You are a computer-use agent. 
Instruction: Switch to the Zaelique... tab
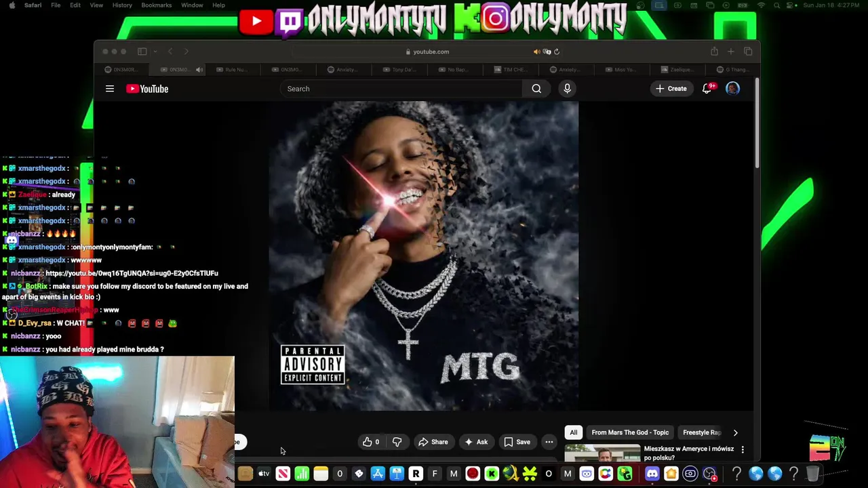coord(677,69)
